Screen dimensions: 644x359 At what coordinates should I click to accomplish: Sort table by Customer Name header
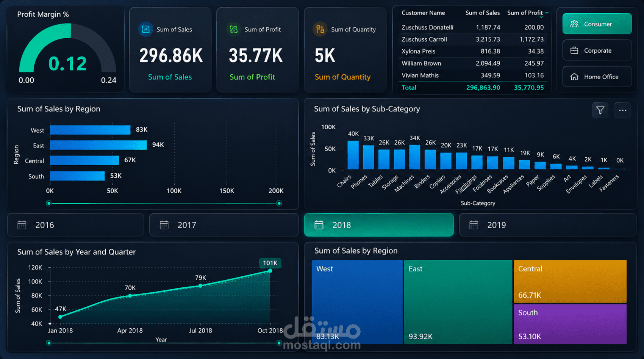pyautogui.click(x=423, y=13)
